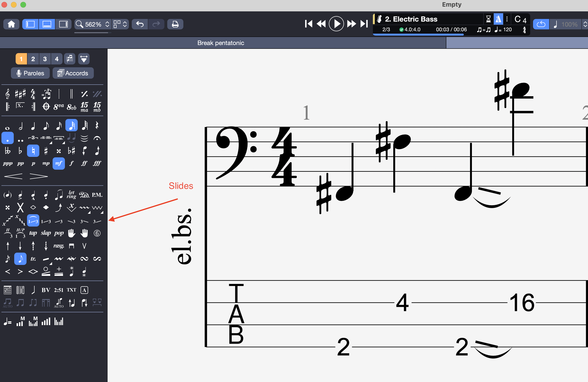Click fret number 16 in tablature
Viewport: 588px width, 382px height.
[522, 302]
